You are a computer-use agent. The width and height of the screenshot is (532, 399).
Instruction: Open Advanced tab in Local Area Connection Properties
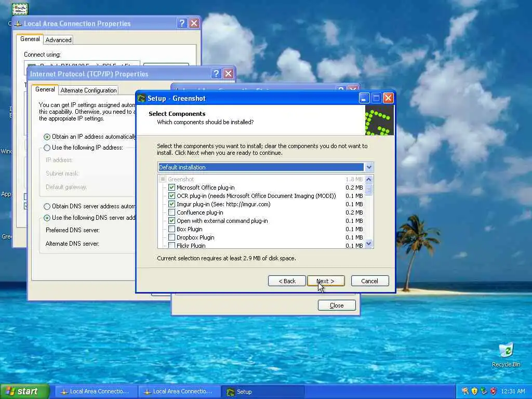[58, 40]
